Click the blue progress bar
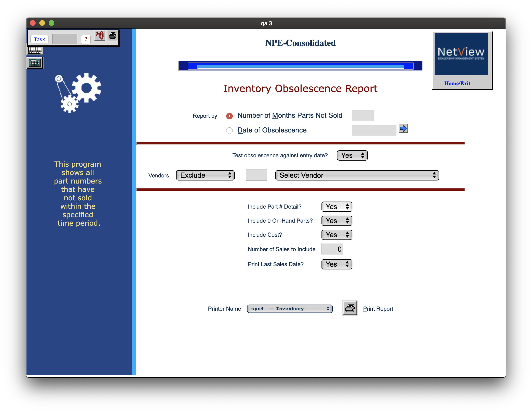 point(300,66)
